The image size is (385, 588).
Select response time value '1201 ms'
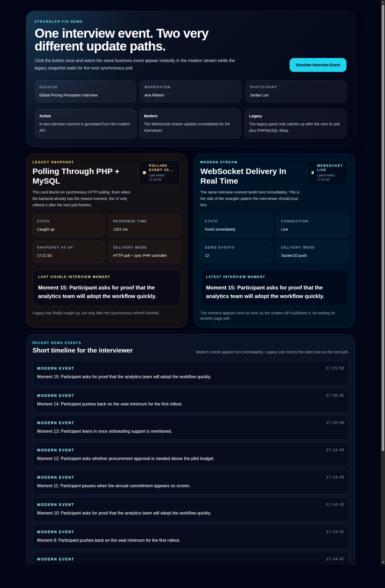coord(120,229)
